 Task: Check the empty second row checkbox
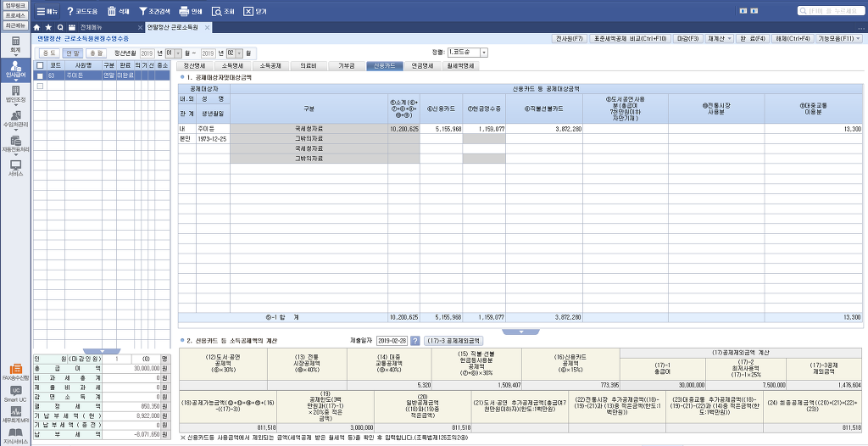[x=39, y=86]
